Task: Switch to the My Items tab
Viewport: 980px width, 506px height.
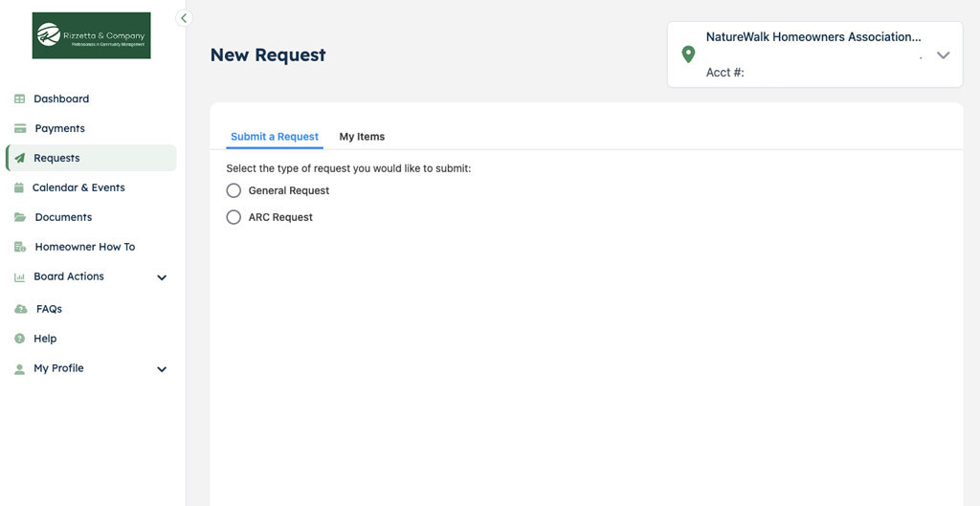Action: point(362,137)
